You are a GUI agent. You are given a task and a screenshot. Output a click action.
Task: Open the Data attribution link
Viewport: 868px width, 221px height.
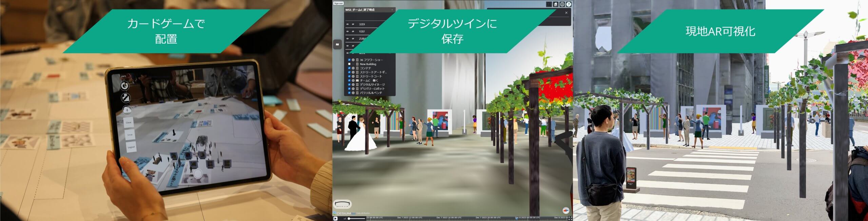363,213
